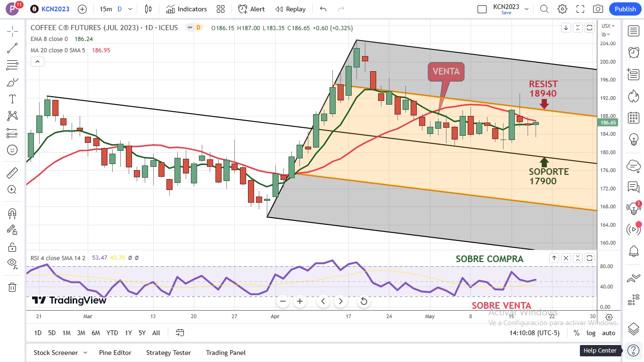The height and width of the screenshot is (362, 644).
Task: Select the YTD date range
Action: [x=112, y=333]
